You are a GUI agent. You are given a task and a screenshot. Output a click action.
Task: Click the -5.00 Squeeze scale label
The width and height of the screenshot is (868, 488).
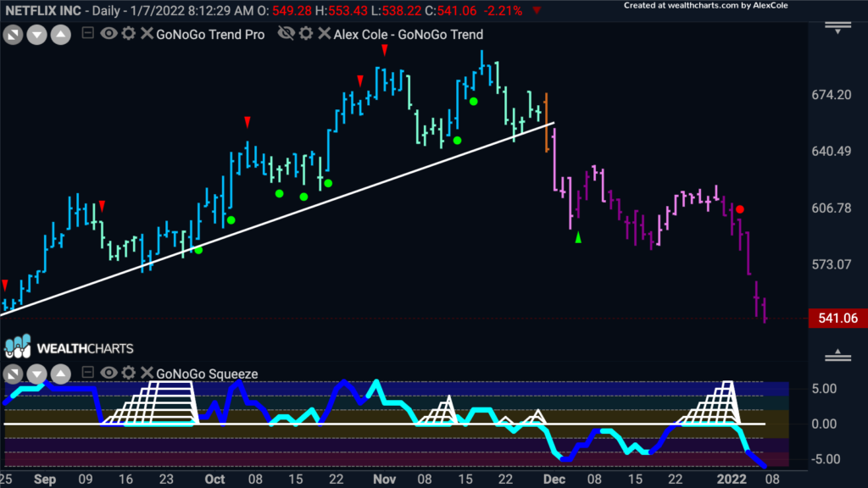pos(824,459)
